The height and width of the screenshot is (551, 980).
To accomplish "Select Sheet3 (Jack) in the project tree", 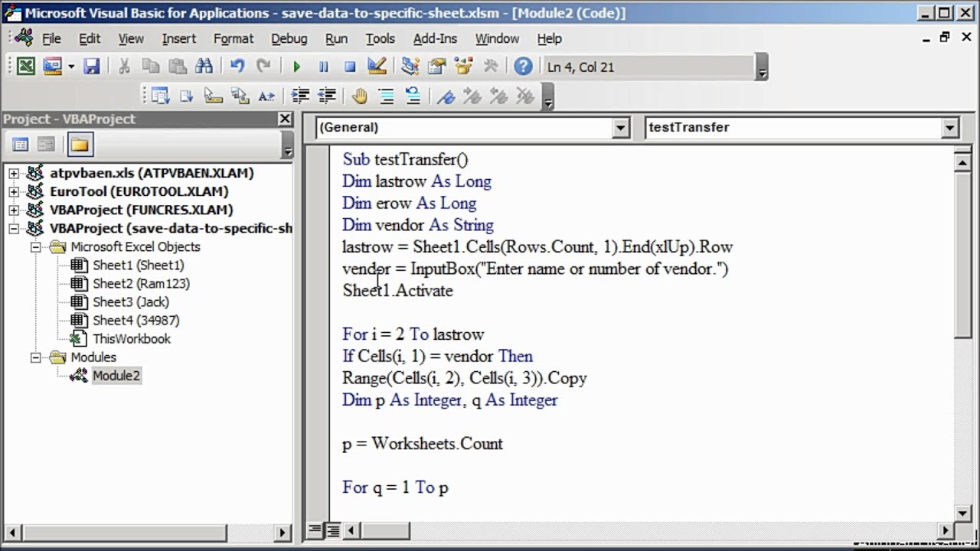I will click(131, 302).
